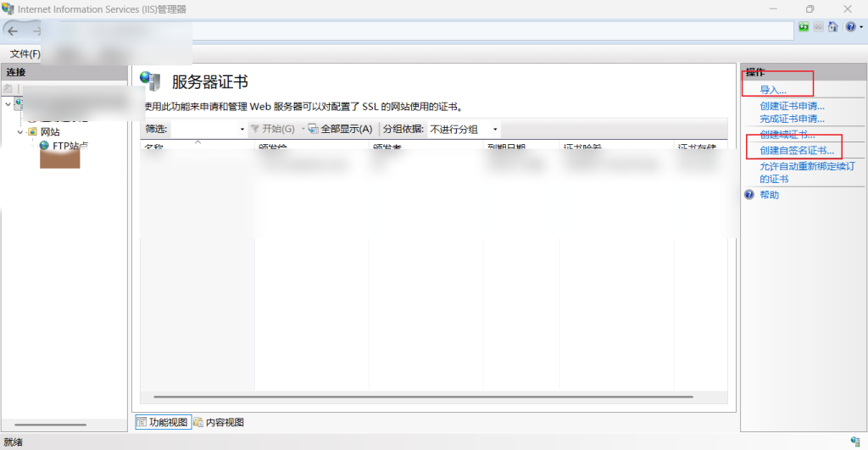Switch to the 功能视图 tab
The height and width of the screenshot is (450, 868).
(164, 422)
